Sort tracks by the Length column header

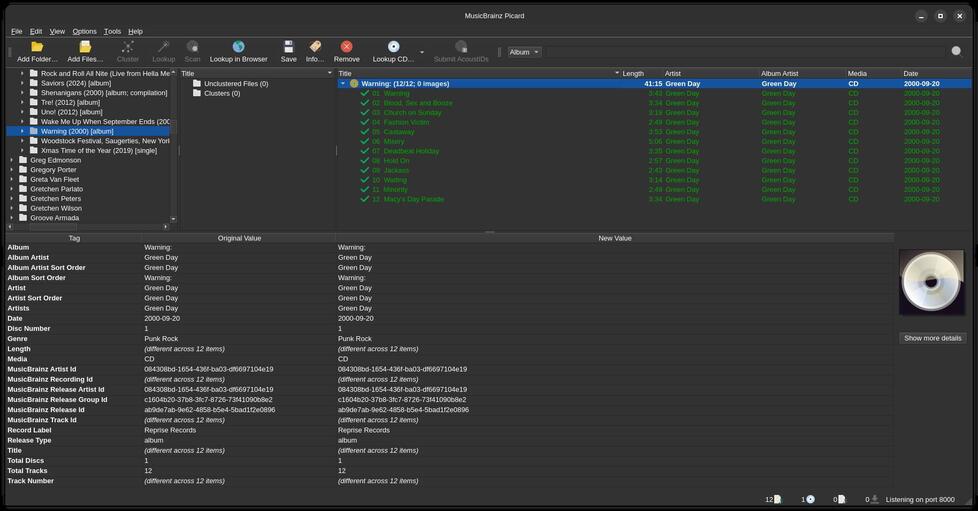pos(633,73)
